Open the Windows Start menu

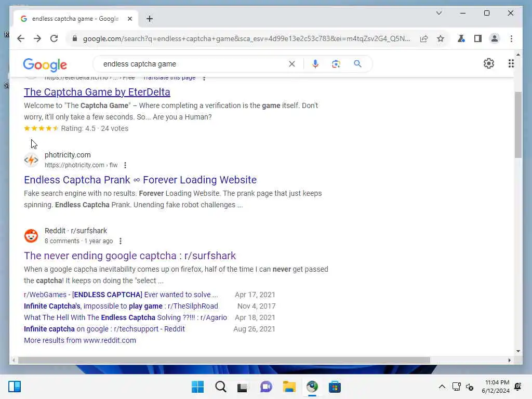coord(198,387)
